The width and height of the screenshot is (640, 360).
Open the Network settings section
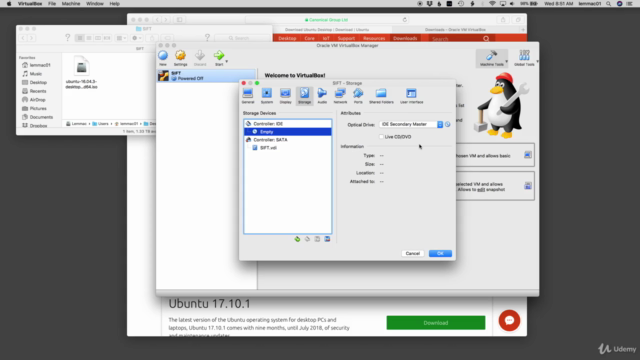tap(340, 96)
